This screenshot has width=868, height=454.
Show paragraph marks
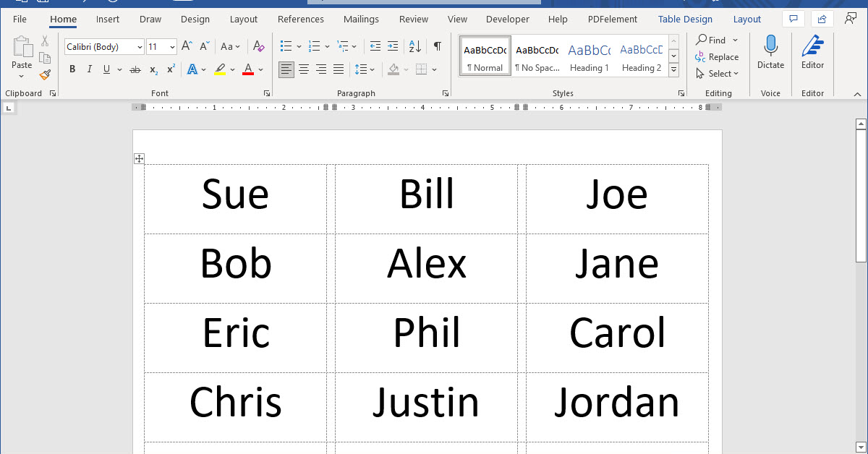[x=437, y=46]
